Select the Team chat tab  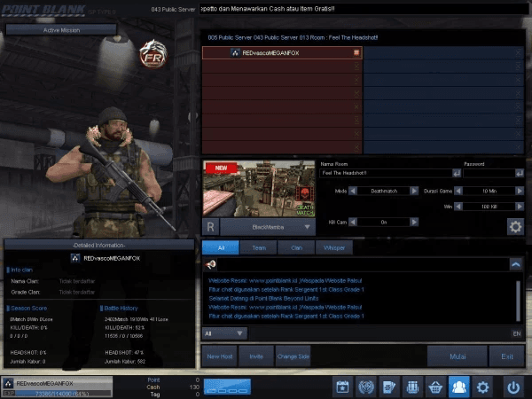pyautogui.click(x=259, y=247)
